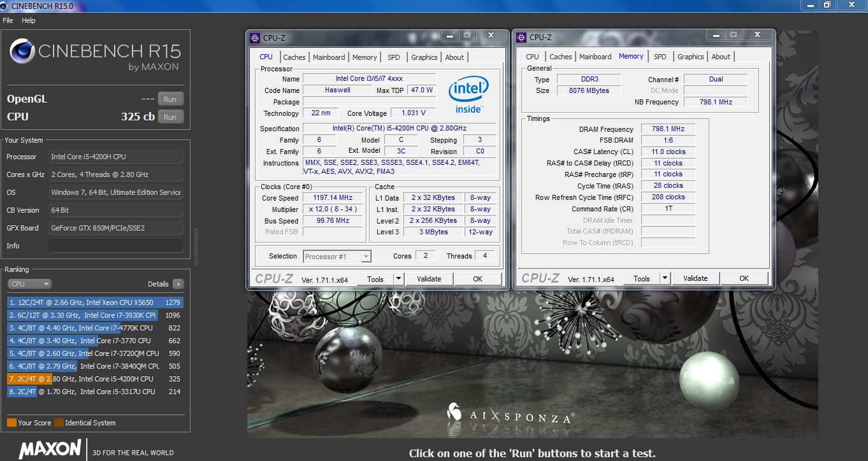The height and width of the screenshot is (461, 868).
Task: Select Core i5-3317U ranking entry
Action: point(95,392)
